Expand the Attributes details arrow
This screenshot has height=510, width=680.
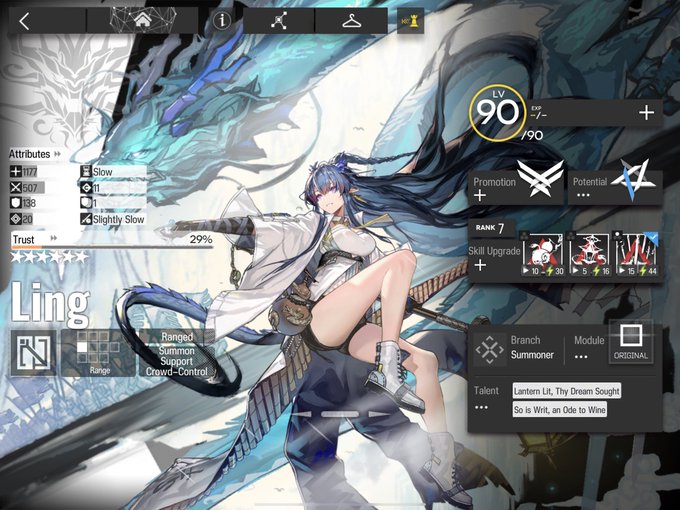coord(57,154)
